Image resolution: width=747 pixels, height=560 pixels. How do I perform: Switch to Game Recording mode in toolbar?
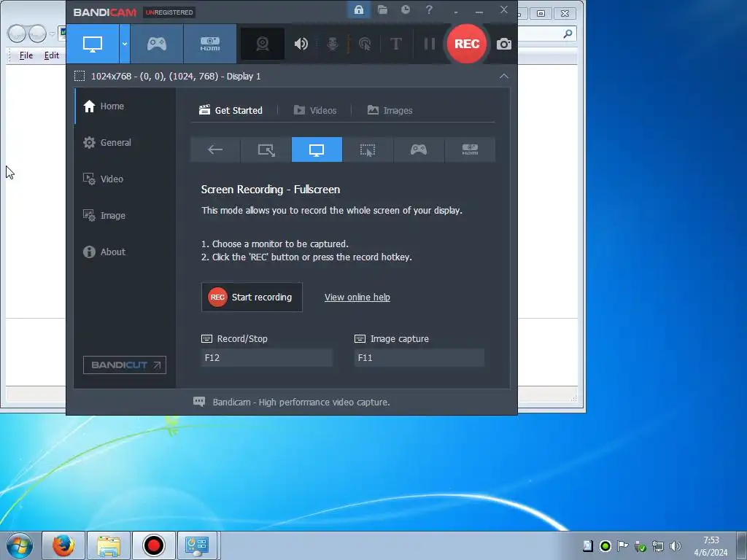(157, 44)
